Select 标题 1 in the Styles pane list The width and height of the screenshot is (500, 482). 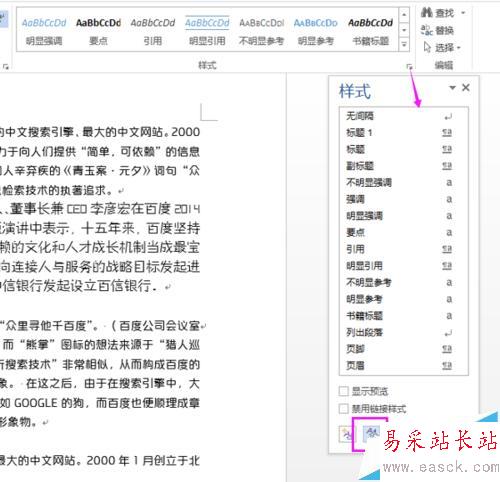click(x=403, y=133)
